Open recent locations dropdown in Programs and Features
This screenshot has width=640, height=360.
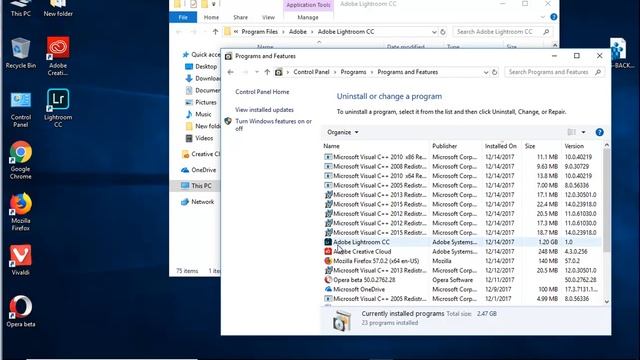(x=257, y=72)
